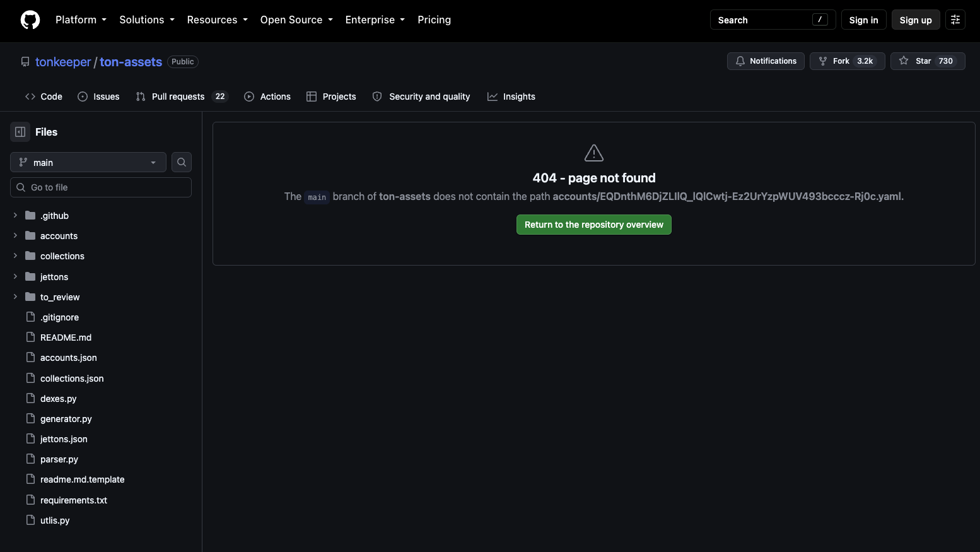Expand the accounts folder chevron

pyautogui.click(x=15, y=235)
